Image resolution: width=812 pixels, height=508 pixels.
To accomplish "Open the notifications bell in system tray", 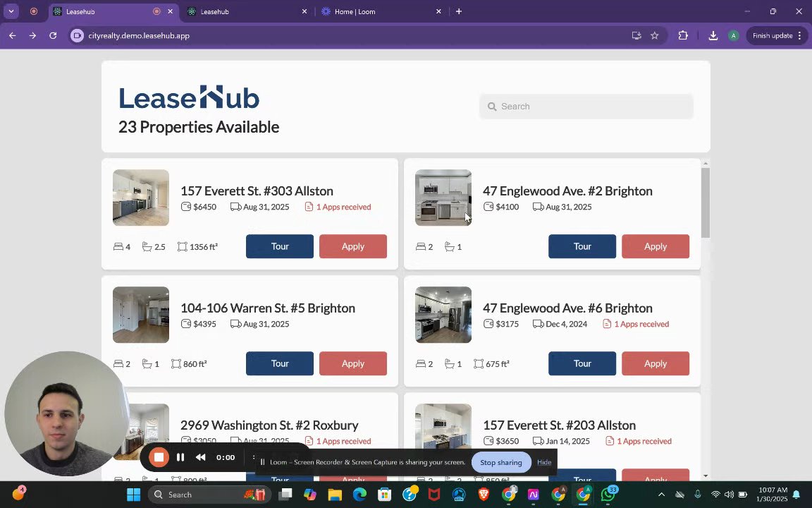I will coord(796,495).
